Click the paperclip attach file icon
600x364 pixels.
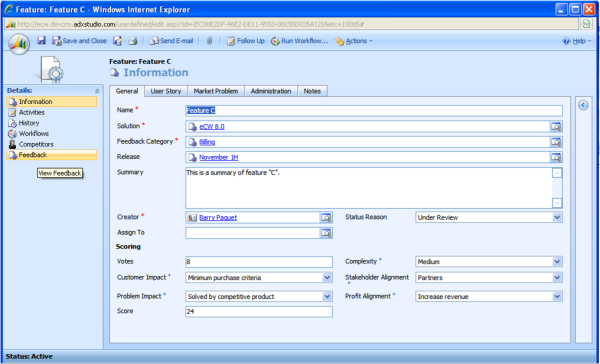209,41
